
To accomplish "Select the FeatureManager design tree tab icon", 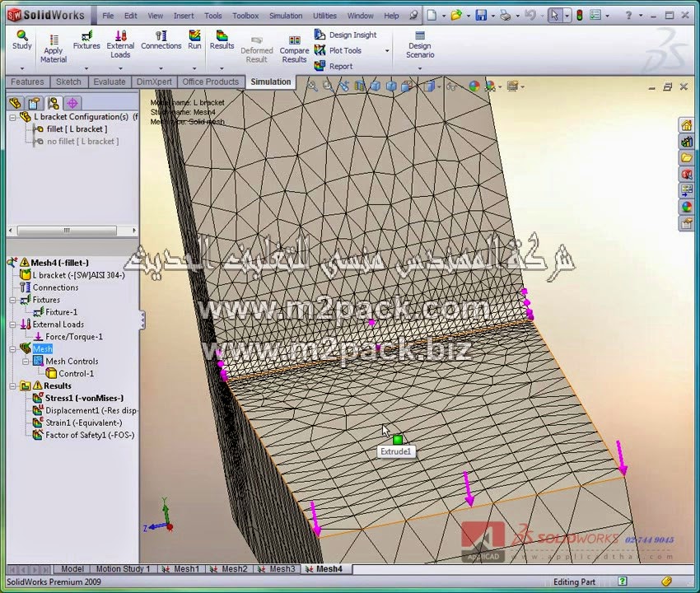I will pyautogui.click(x=15, y=104).
